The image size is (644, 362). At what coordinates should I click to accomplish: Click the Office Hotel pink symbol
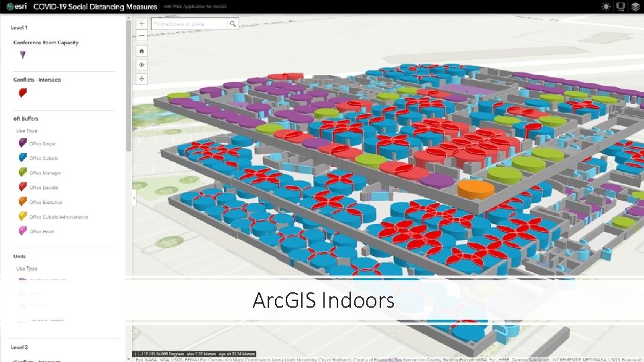point(23,231)
